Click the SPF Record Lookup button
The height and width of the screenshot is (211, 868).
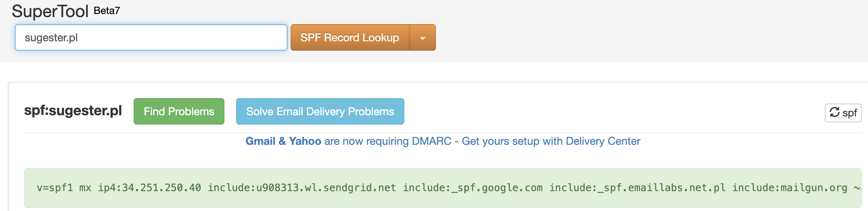point(349,38)
